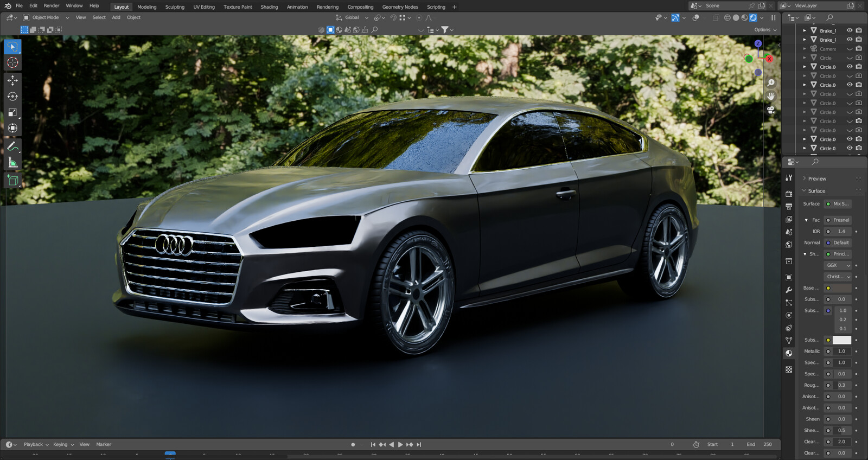Click the viewport pan hand gizmo

point(770,96)
